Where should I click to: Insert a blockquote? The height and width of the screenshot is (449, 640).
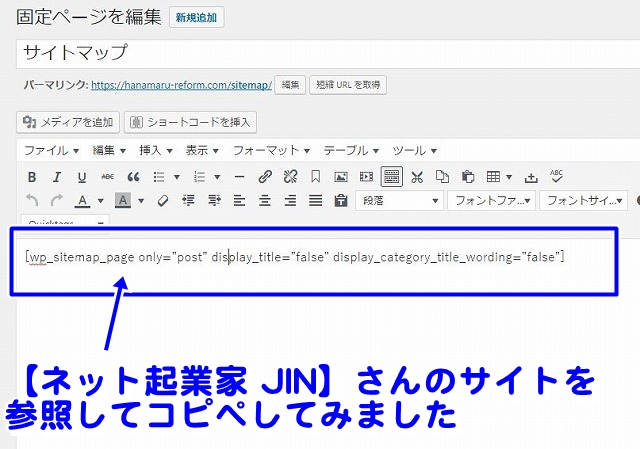133,177
